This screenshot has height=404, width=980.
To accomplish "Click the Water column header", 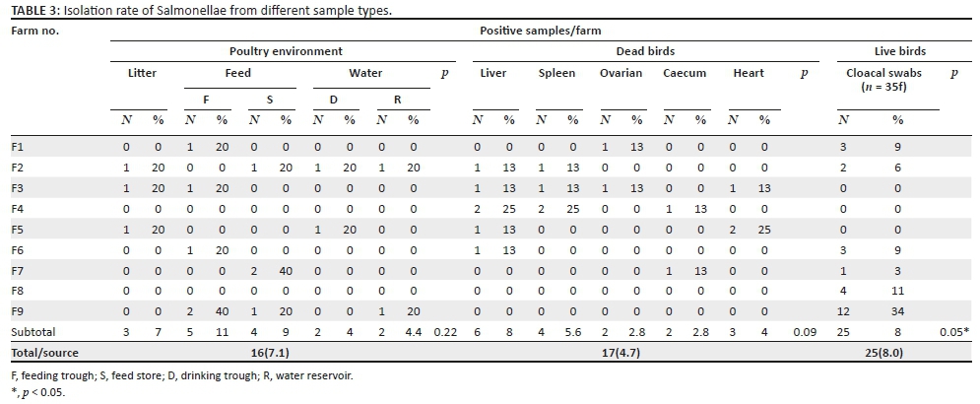I will tap(365, 73).
